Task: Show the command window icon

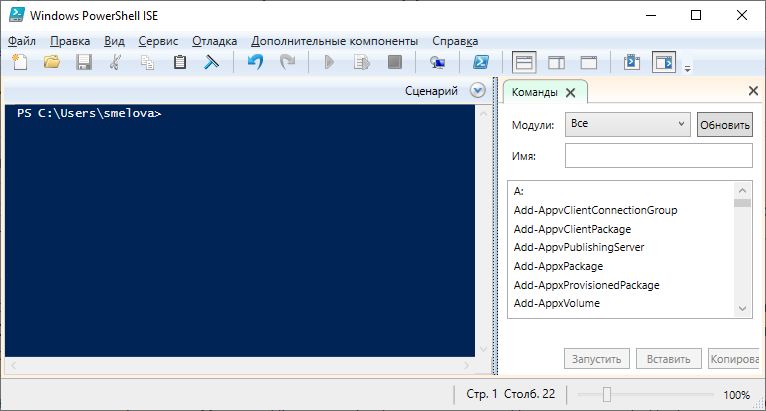Action: click(x=632, y=63)
